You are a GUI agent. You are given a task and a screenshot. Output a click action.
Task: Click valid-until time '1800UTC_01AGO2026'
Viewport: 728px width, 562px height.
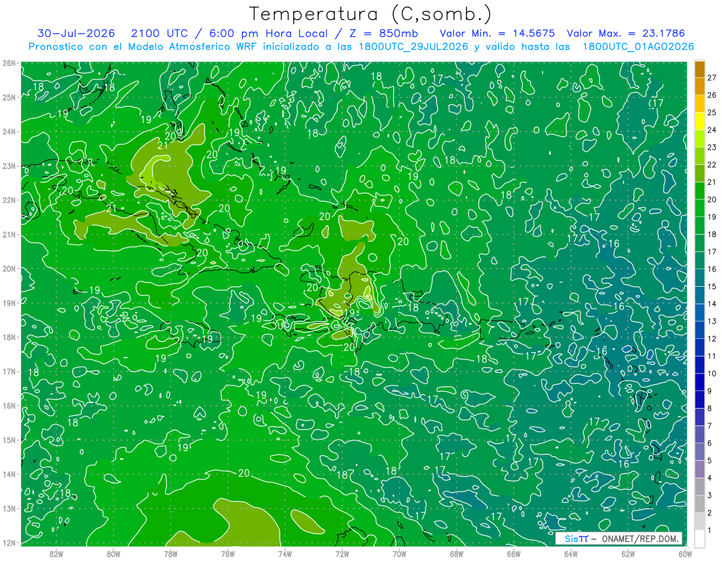(x=638, y=47)
